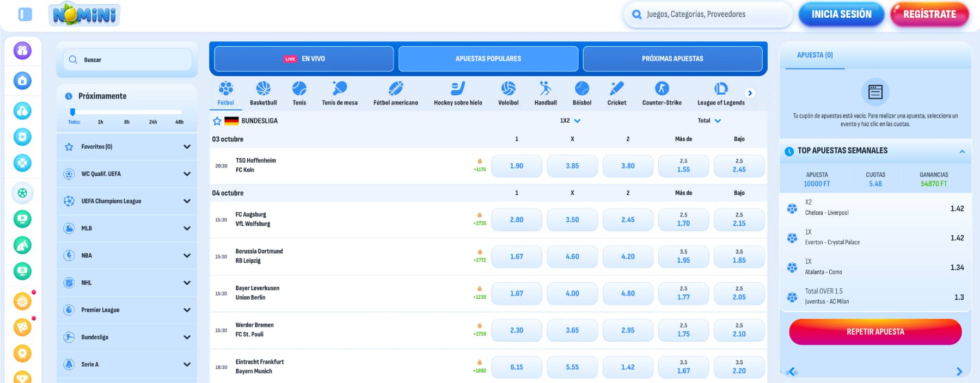The height and width of the screenshot is (383, 980).
Task: Select the 1h time filter
Action: [x=100, y=122]
